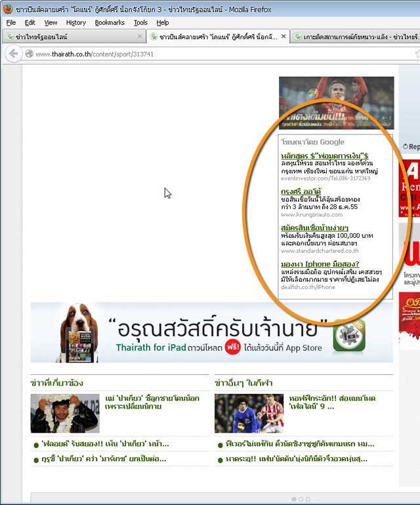Click the ข่าวที่เกี่ยวข้อง section heading
Viewport: 420px width, 505px height.
click(x=56, y=383)
